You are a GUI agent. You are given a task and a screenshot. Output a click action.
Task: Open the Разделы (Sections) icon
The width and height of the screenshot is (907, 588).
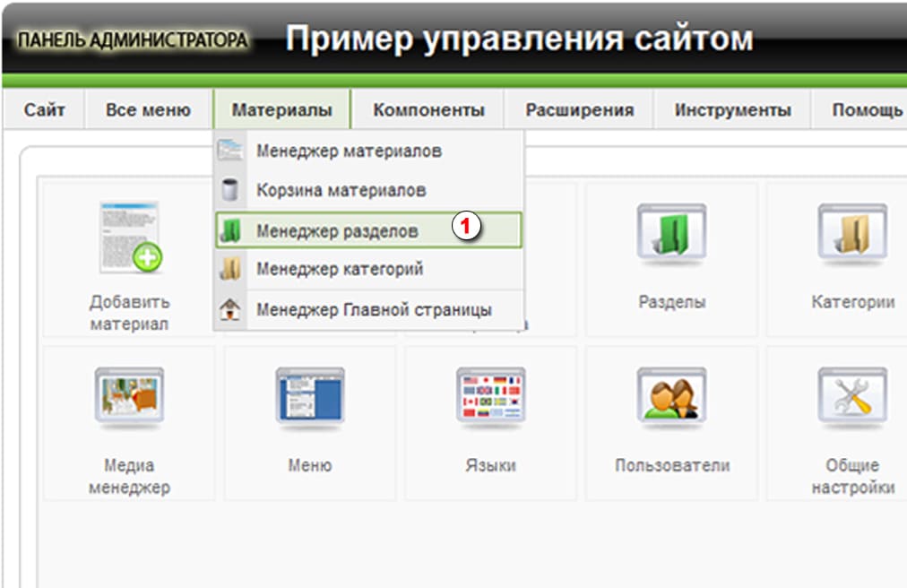pyautogui.click(x=670, y=233)
